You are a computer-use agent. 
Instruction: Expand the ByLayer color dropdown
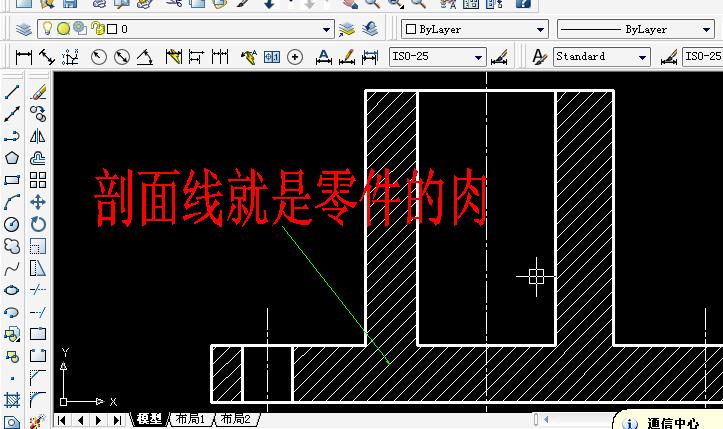pos(540,29)
